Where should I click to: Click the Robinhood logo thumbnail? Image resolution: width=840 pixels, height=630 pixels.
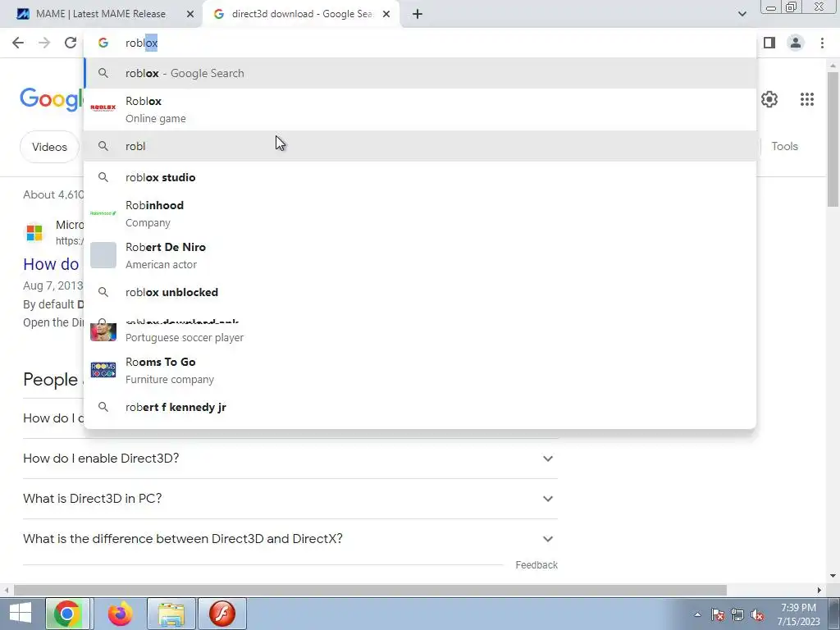click(103, 213)
